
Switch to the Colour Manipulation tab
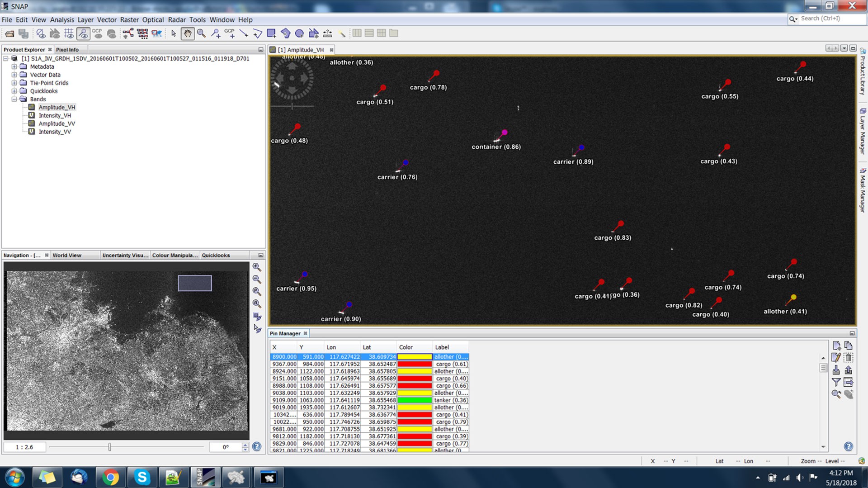coord(175,256)
